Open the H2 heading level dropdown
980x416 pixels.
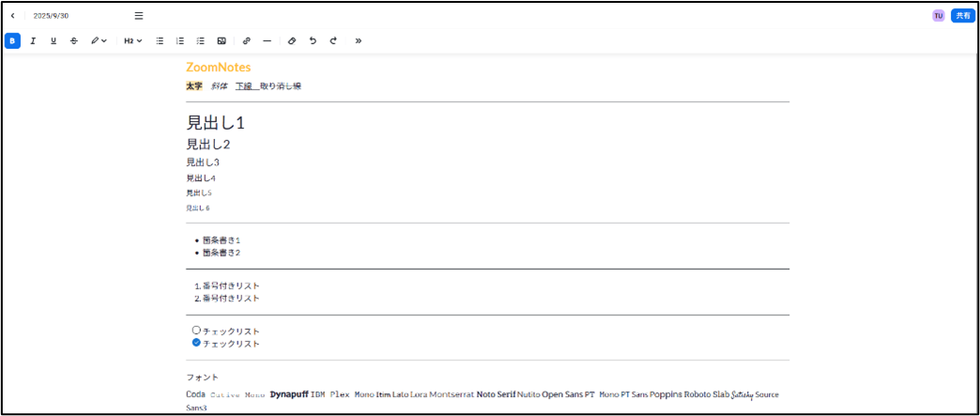133,40
